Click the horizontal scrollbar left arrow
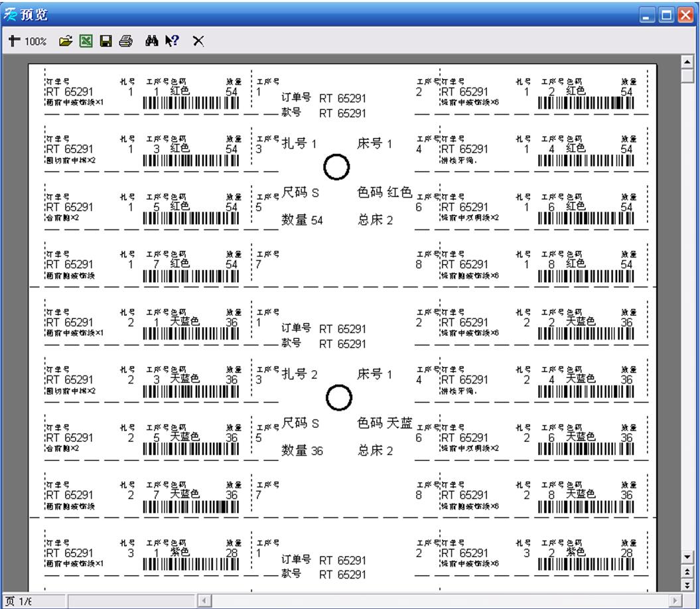This screenshot has width=700, height=609. 205,601
